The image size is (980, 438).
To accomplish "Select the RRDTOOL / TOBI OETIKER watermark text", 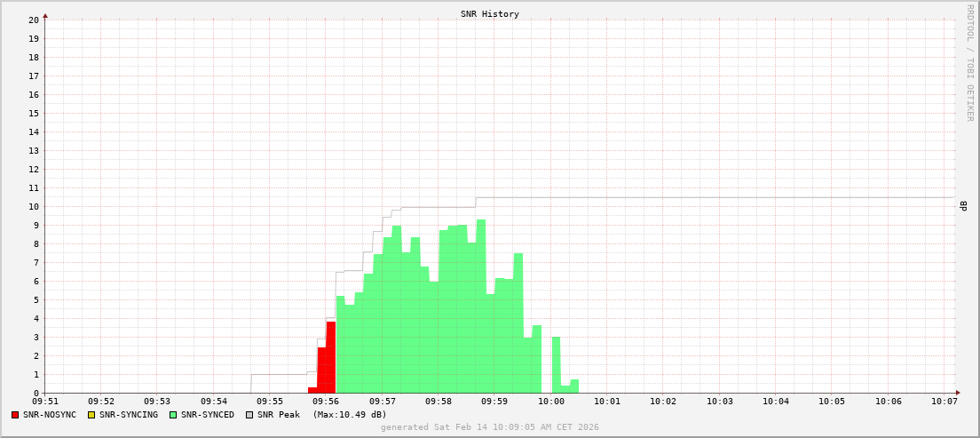I will coord(970,62).
